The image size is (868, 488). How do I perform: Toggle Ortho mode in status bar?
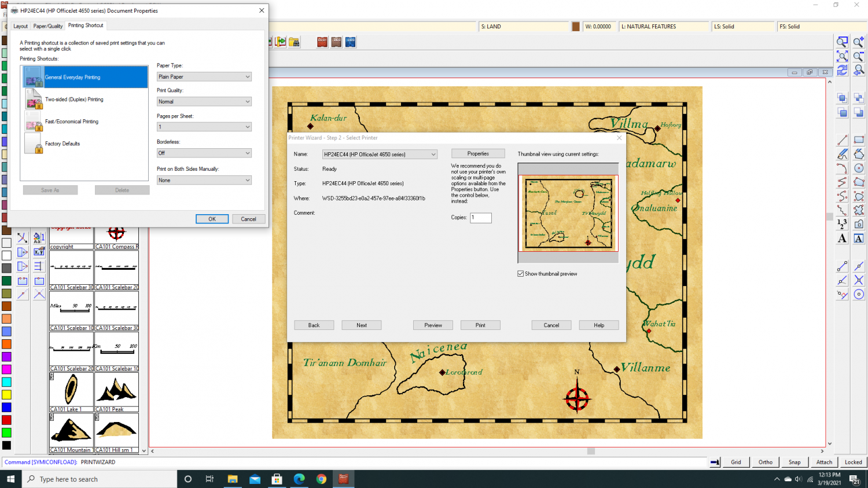[x=766, y=462]
